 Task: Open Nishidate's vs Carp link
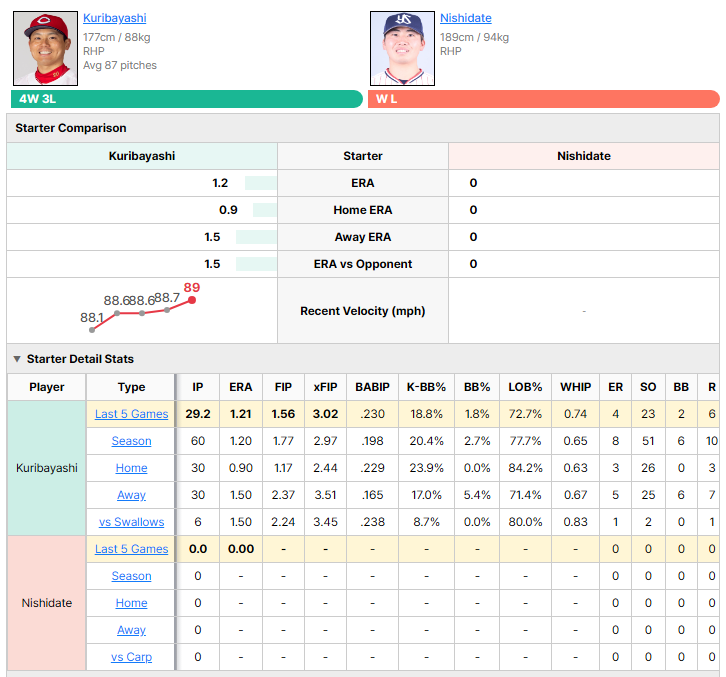point(131,657)
